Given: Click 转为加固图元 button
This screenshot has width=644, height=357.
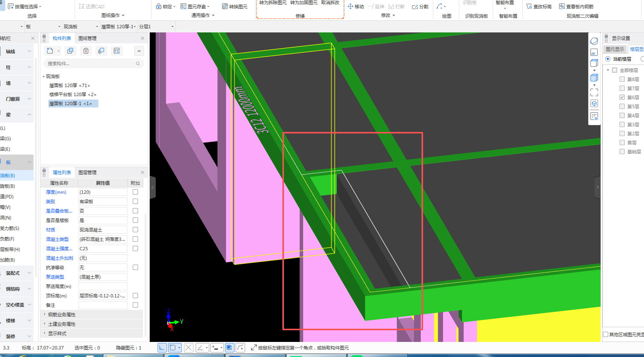Looking at the screenshot, I should pyautogui.click(x=304, y=3).
